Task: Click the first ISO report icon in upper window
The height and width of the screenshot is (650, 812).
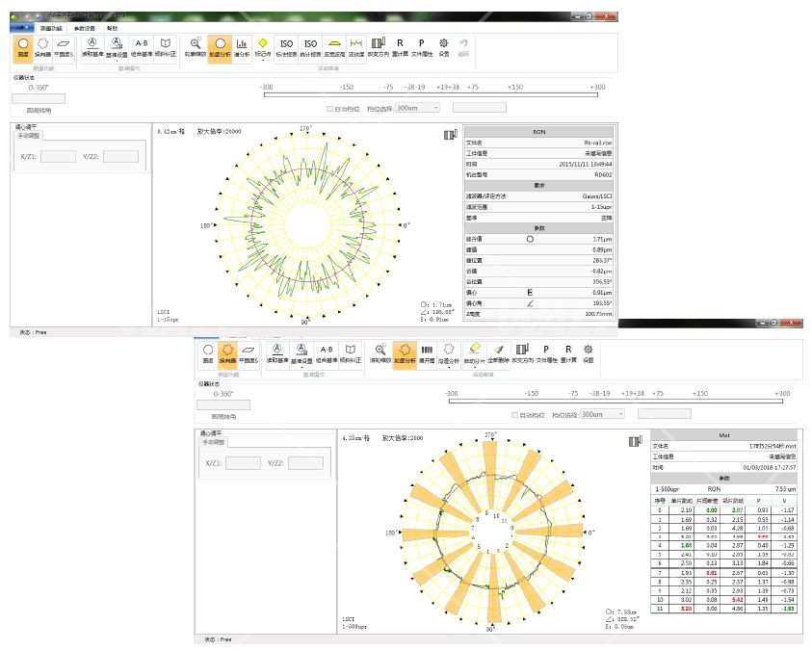Action: click(286, 48)
